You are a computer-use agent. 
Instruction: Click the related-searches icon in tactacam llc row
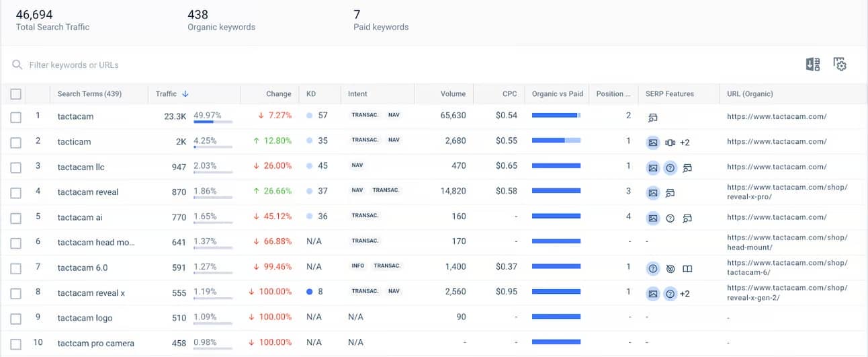687,167
